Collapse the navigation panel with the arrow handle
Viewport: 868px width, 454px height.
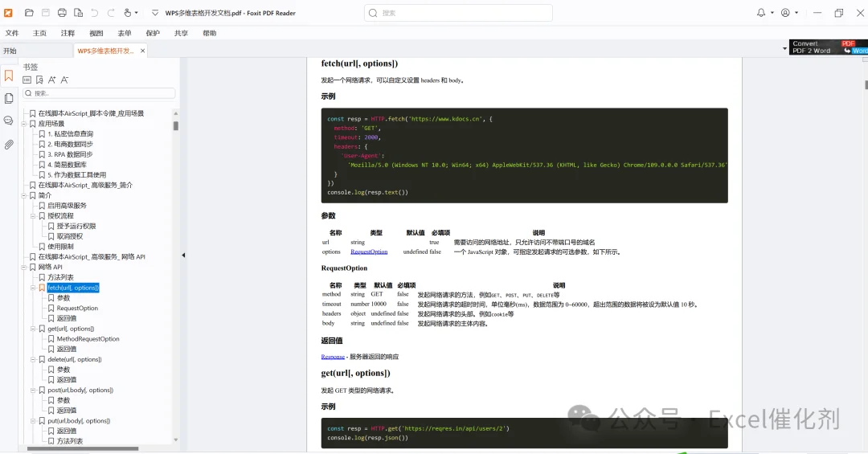[183, 256]
